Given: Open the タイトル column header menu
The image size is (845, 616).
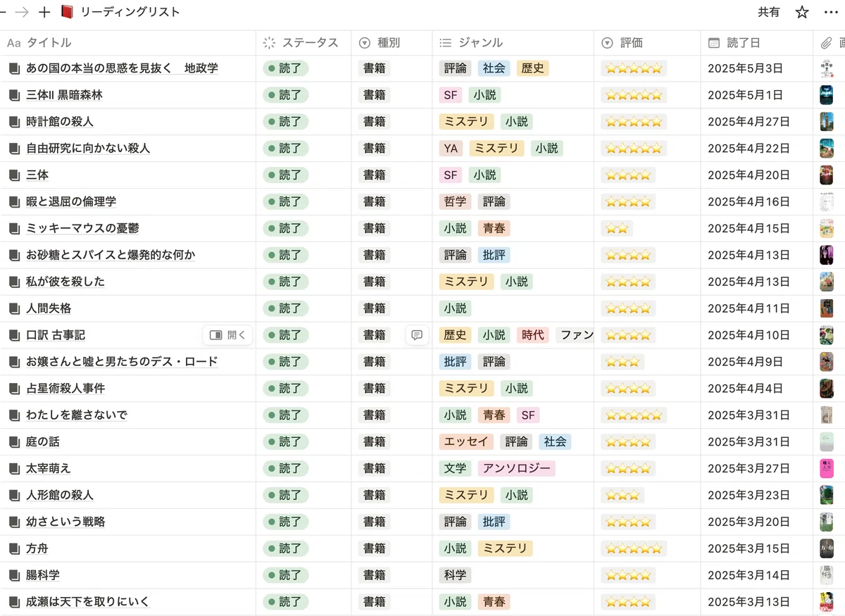Looking at the screenshot, I should (x=127, y=43).
